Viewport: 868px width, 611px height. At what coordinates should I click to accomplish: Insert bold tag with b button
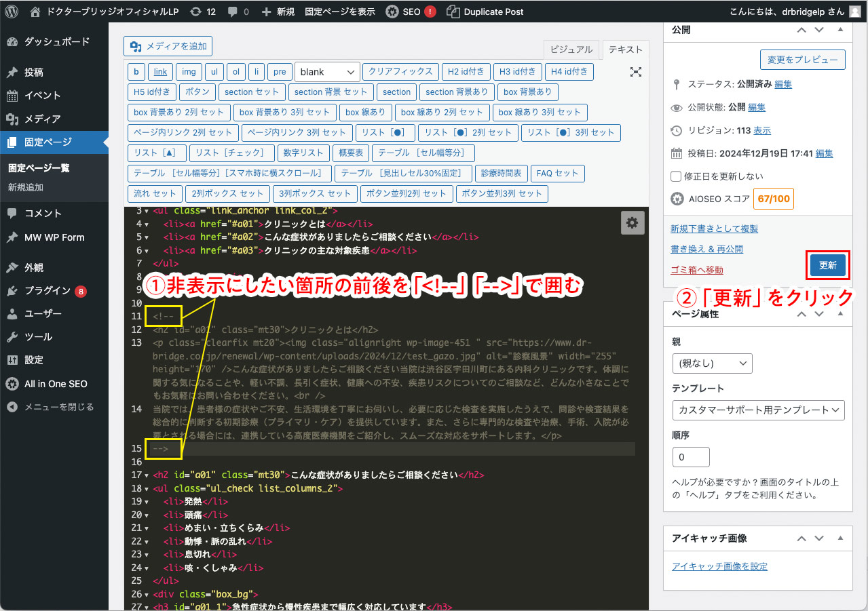[136, 72]
